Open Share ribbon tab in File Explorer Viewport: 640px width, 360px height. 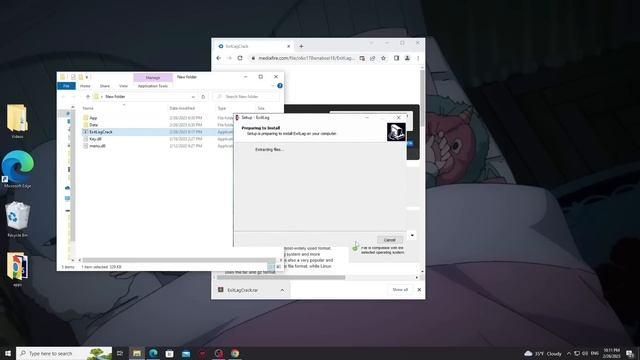click(104, 86)
